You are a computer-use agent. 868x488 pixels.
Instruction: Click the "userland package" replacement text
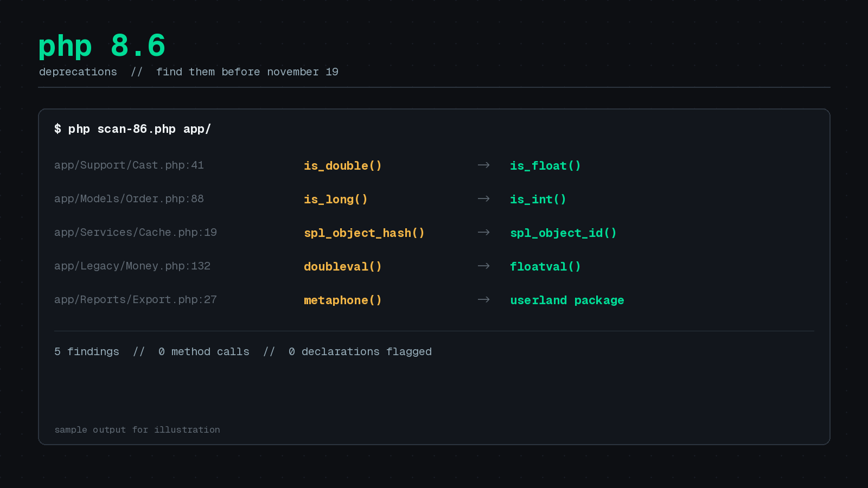click(x=567, y=300)
